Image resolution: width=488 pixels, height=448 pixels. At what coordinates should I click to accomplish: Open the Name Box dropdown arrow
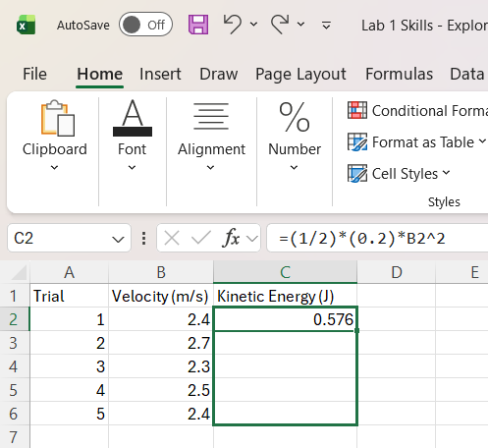[x=118, y=239]
